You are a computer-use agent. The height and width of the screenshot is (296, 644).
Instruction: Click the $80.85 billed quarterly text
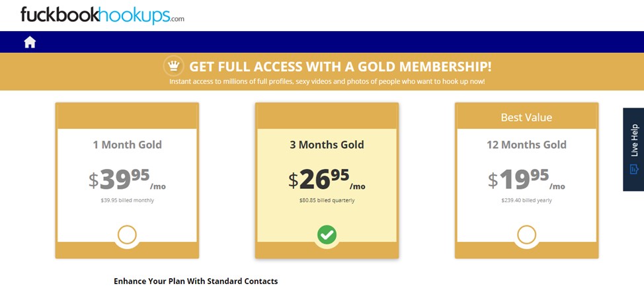pyautogui.click(x=327, y=201)
